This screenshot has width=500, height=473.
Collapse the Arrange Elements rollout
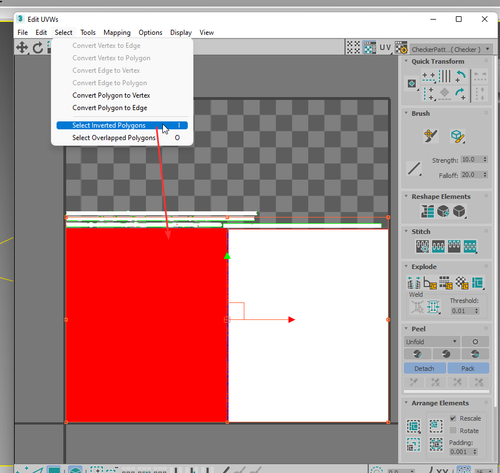pyautogui.click(x=406, y=403)
